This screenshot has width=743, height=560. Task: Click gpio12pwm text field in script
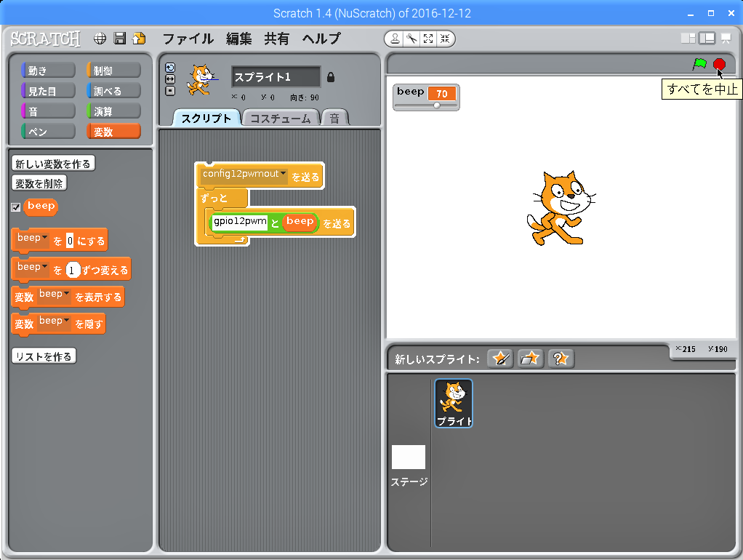coord(240,222)
